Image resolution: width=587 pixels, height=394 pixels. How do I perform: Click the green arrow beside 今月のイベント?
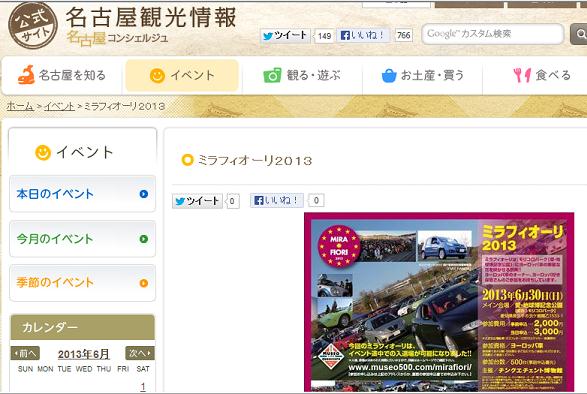(x=144, y=239)
